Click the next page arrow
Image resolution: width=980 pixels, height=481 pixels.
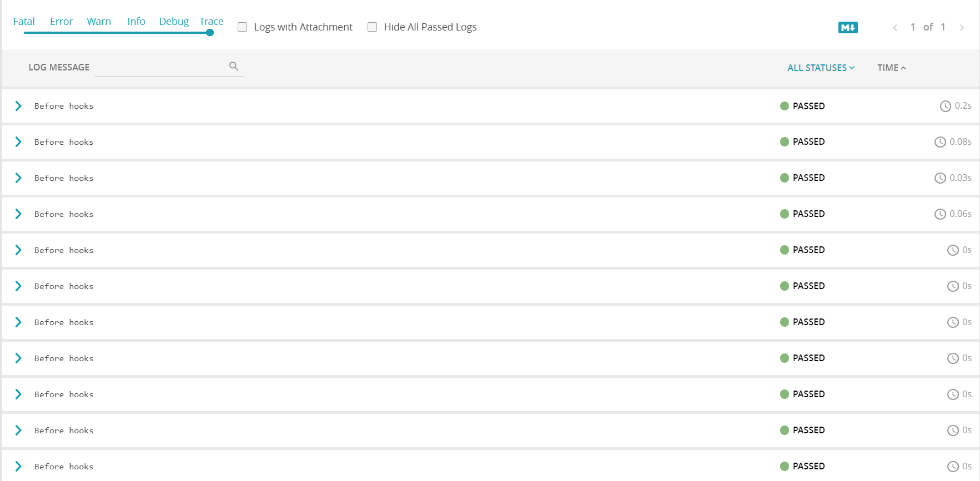[962, 27]
